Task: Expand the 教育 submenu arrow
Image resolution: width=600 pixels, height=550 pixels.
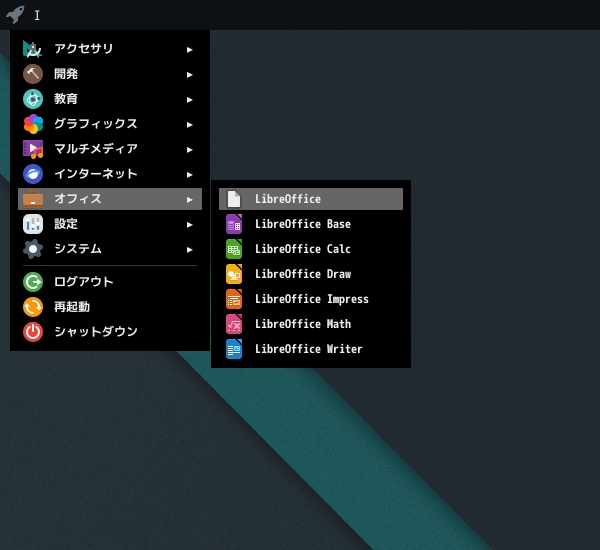Action: pos(189,100)
